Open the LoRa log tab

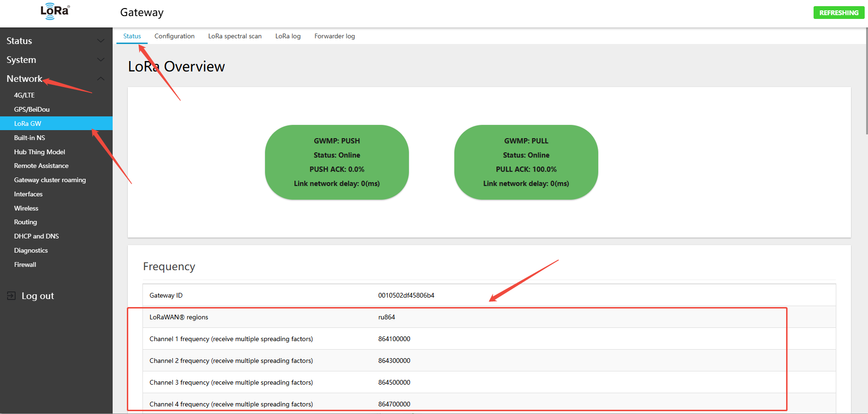pos(288,36)
